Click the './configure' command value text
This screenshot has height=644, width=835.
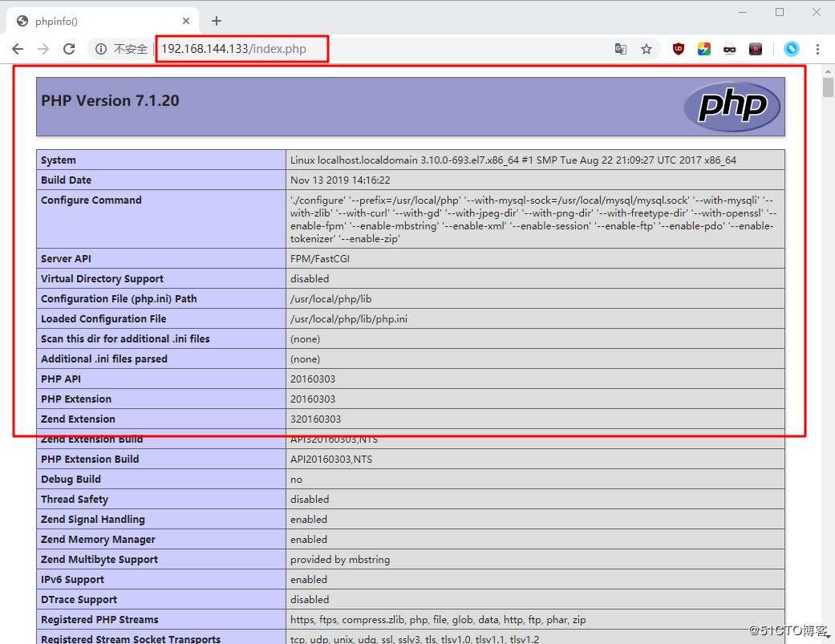coord(533,219)
